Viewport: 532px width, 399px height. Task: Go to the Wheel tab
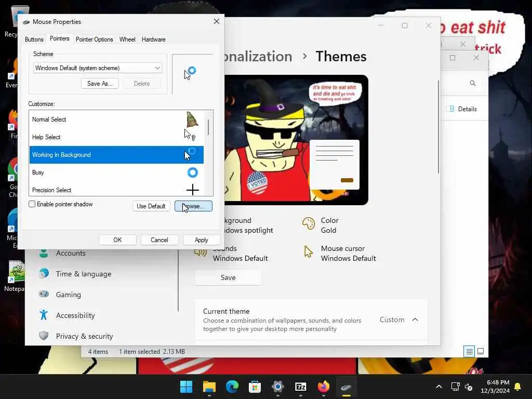[127, 39]
